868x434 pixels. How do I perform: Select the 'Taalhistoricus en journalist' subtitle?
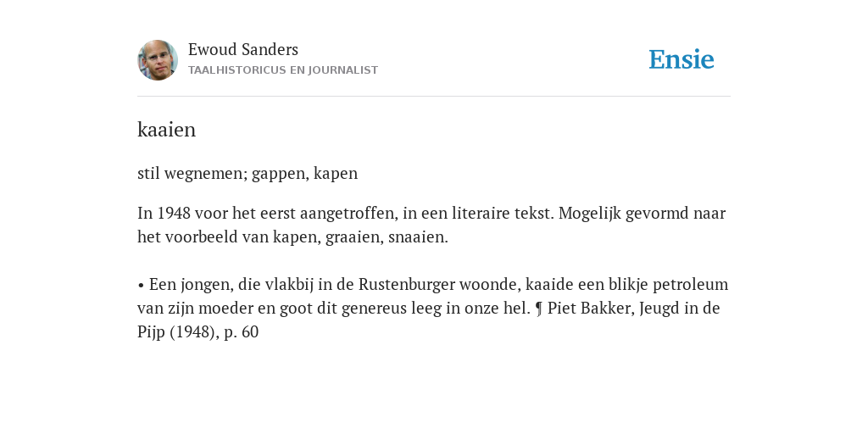pos(283,70)
